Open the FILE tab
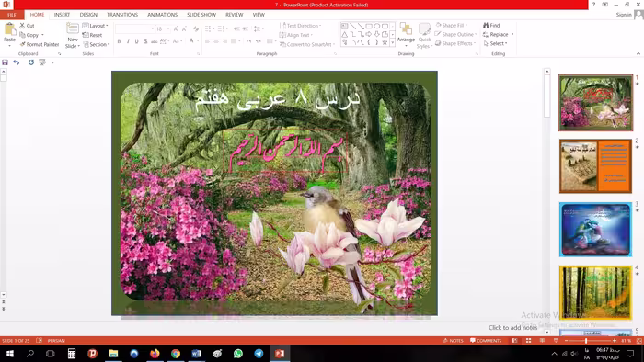 pos(12,15)
